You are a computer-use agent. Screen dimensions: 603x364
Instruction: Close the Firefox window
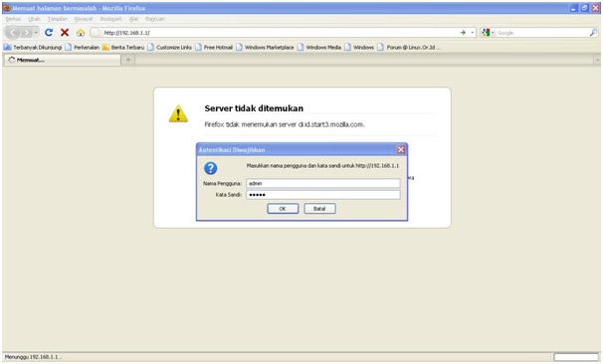click(595, 8)
